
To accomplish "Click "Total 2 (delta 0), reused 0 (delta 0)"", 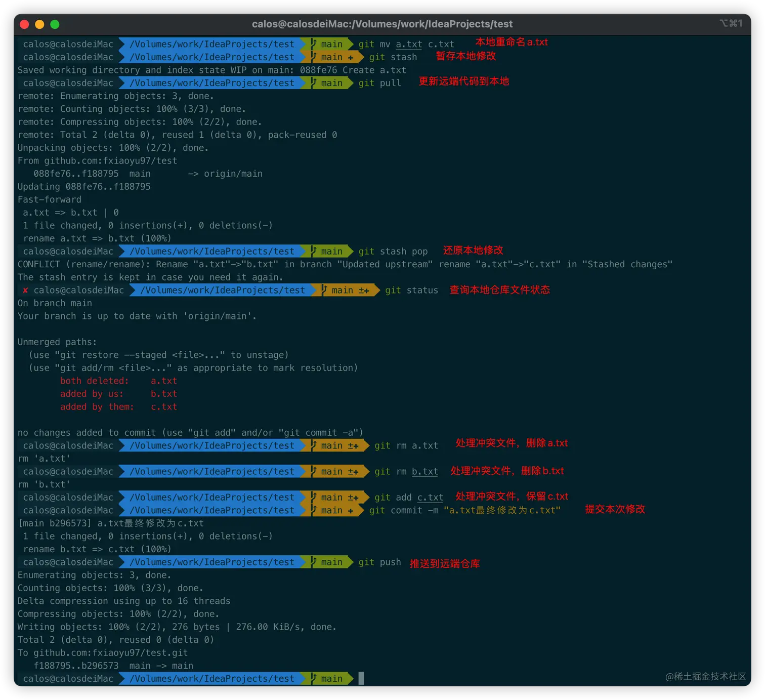I will point(116,640).
